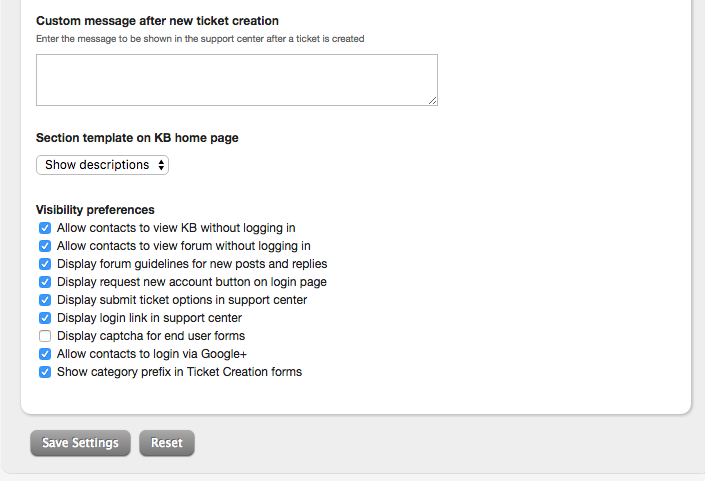Open the Show descriptions dropdown
Image resolution: width=705 pixels, height=481 pixels.
point(102,165)
